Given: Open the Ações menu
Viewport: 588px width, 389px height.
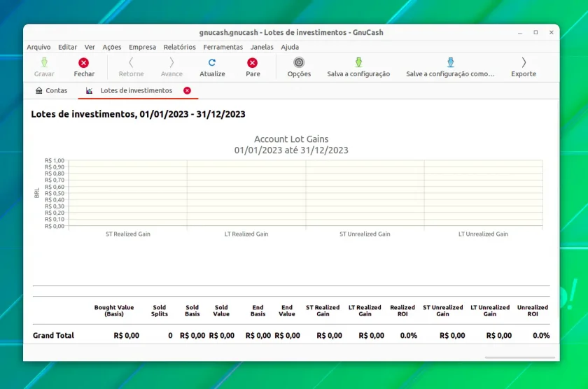Looking at the screenshot, I should coord(112,47).
